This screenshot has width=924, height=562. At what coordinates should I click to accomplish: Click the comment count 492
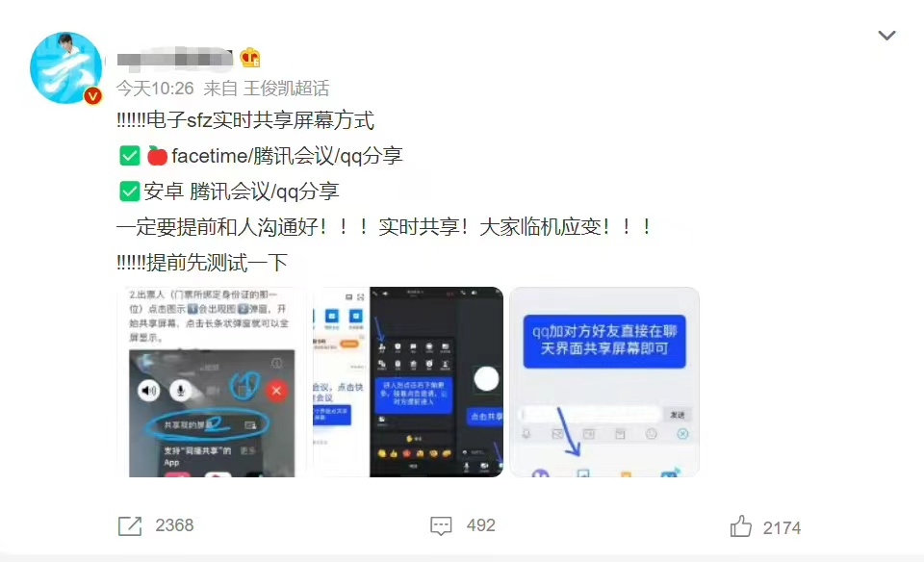pyautogui.click(x=481, y=525)
